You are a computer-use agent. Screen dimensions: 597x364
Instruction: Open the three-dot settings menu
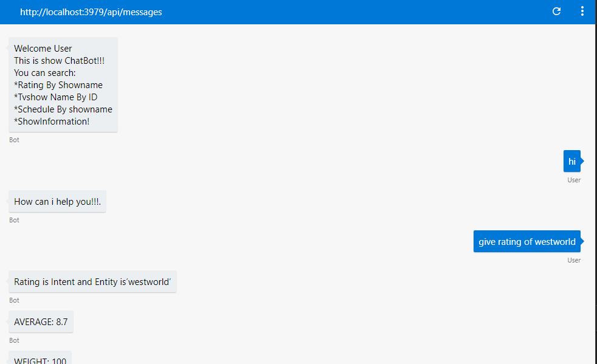click(582, 12)
